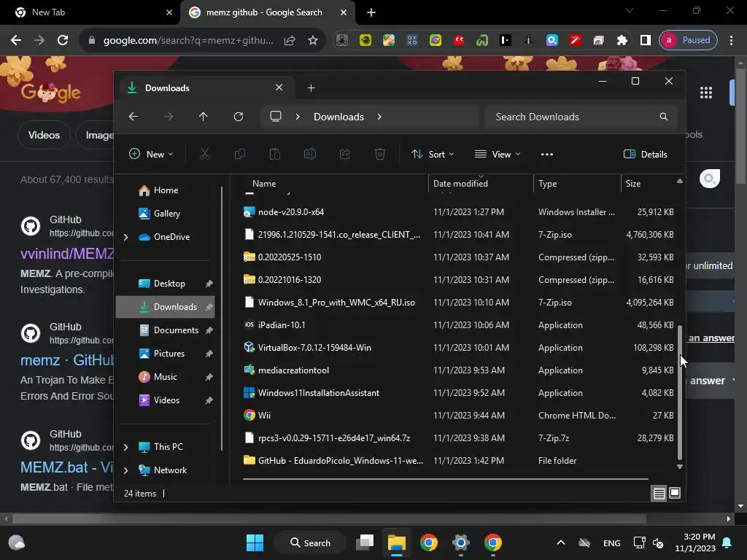Open Task View on the taskbar

point(365,542)
